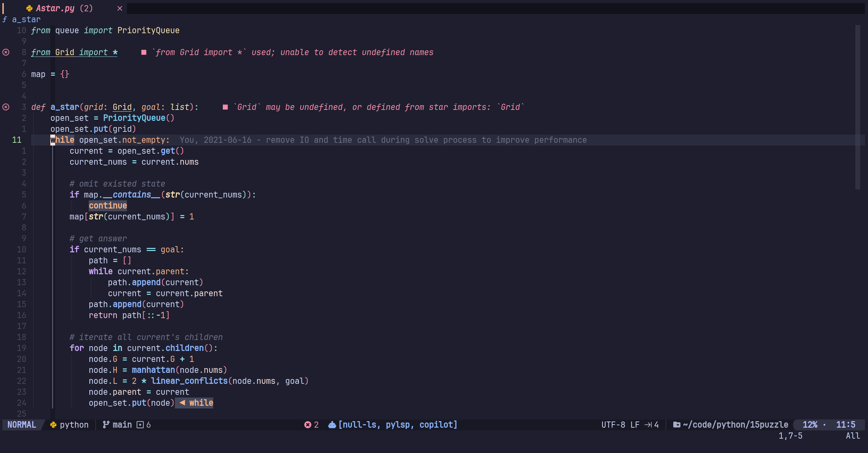
Task: Click the git changes count 6 icon
Action: 140,425
